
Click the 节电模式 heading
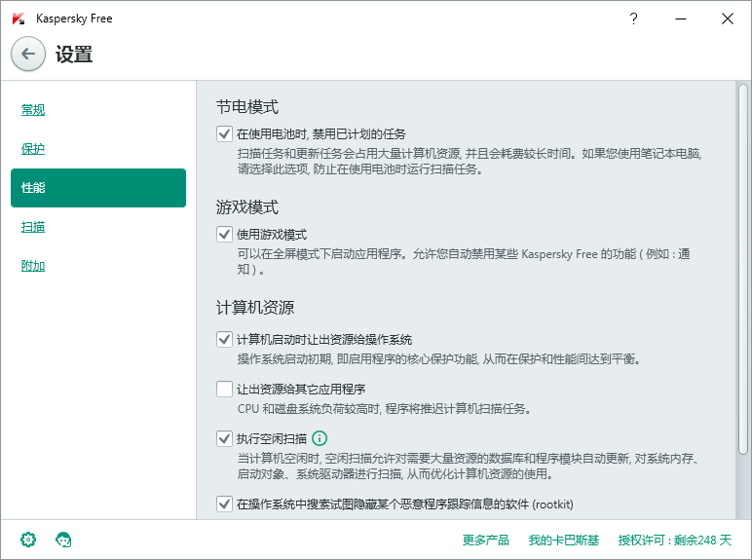tap(247, 106)
